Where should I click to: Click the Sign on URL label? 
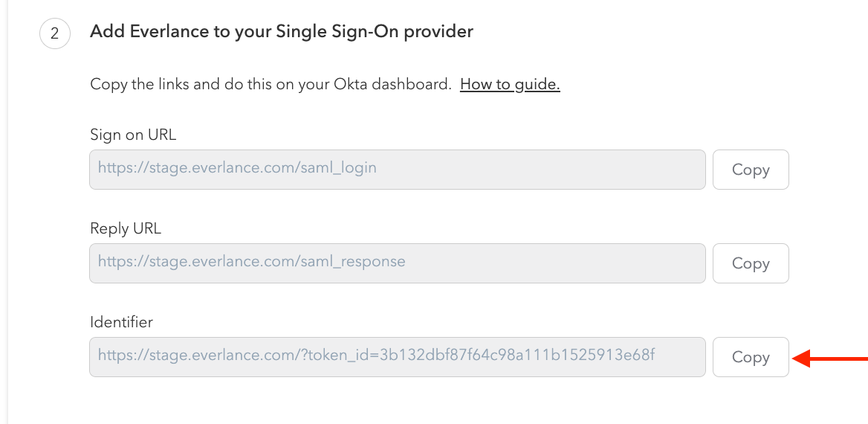click(133, 135)
